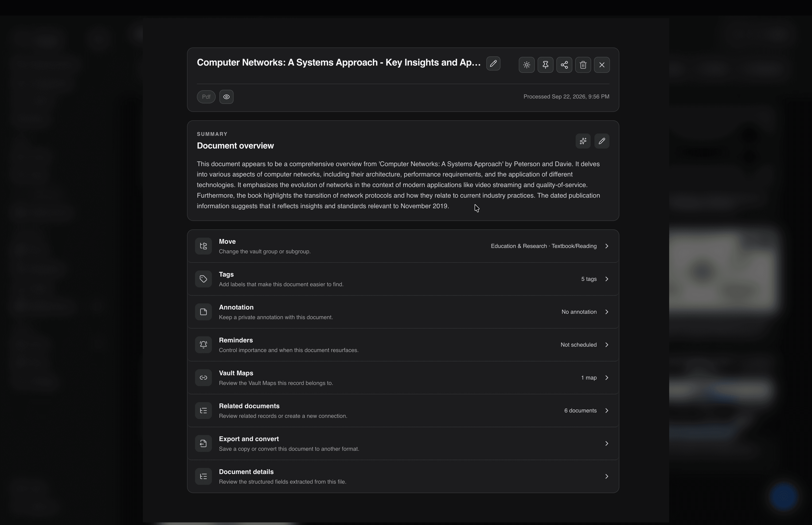
Task: Select Education & Research · Textbook/Reading value
Action: [x=543, y=246]
